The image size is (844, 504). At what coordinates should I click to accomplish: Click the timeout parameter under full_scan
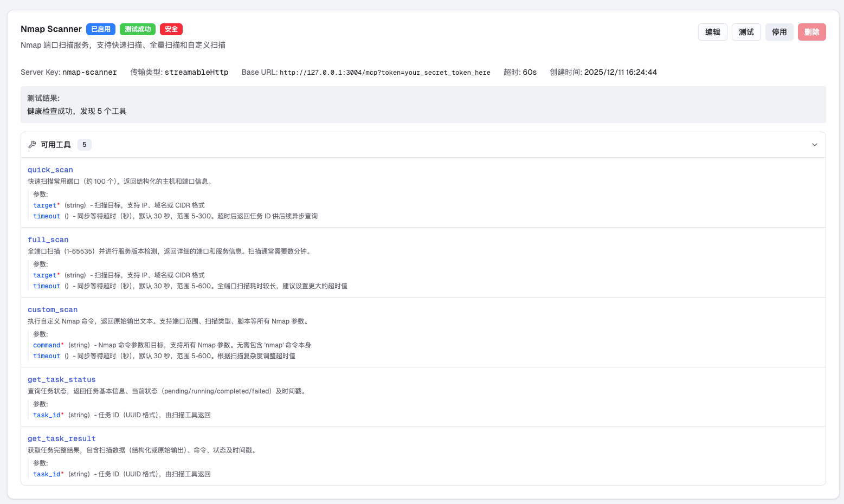pos(46,286)
